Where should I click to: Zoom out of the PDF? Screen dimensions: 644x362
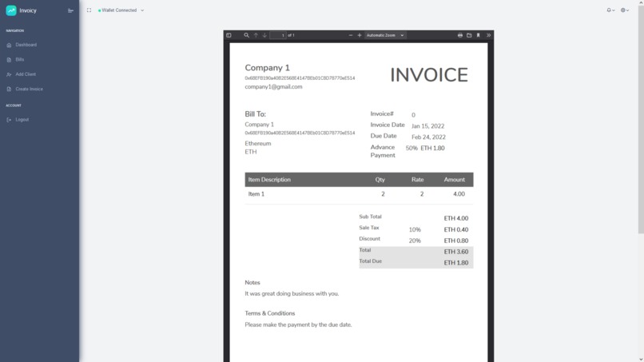(x=350, y=35)
